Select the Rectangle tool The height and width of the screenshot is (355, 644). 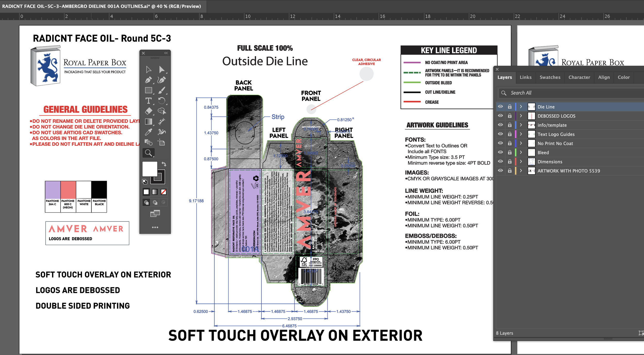click(149, 90)
